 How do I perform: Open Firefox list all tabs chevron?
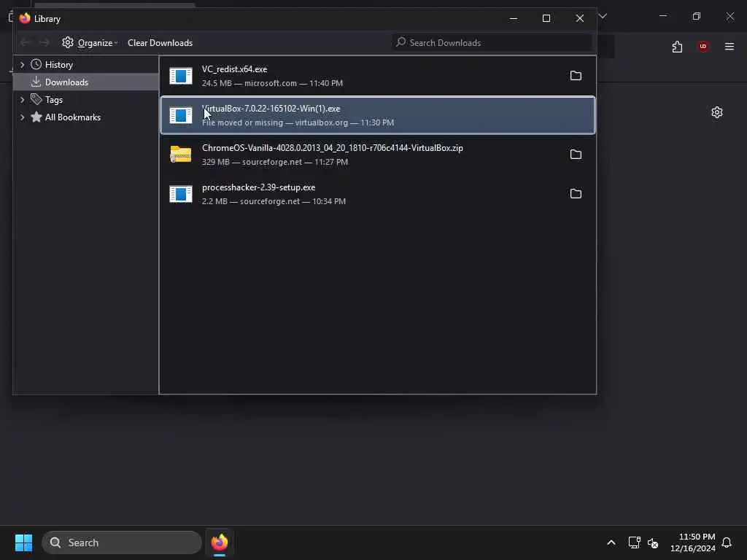(x=603, y=16)
